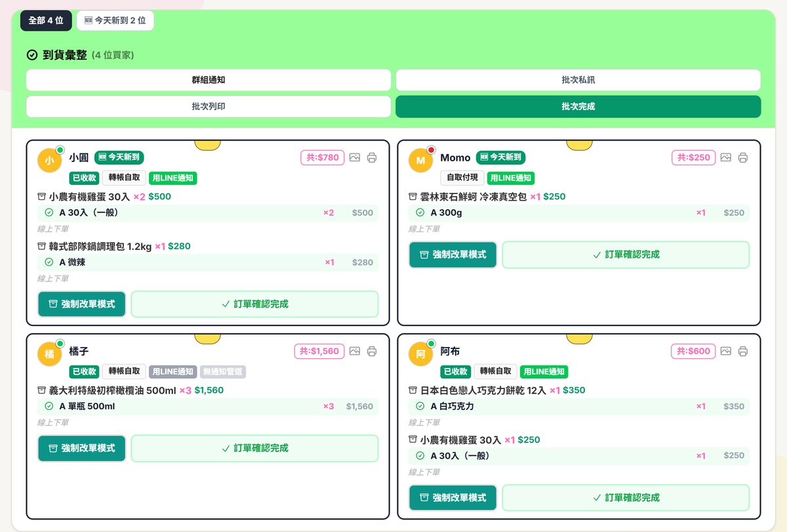The image size is (787, 532).
Task: Confirm 訂單確認完成 for 阿布
Action: click(626, 498)
